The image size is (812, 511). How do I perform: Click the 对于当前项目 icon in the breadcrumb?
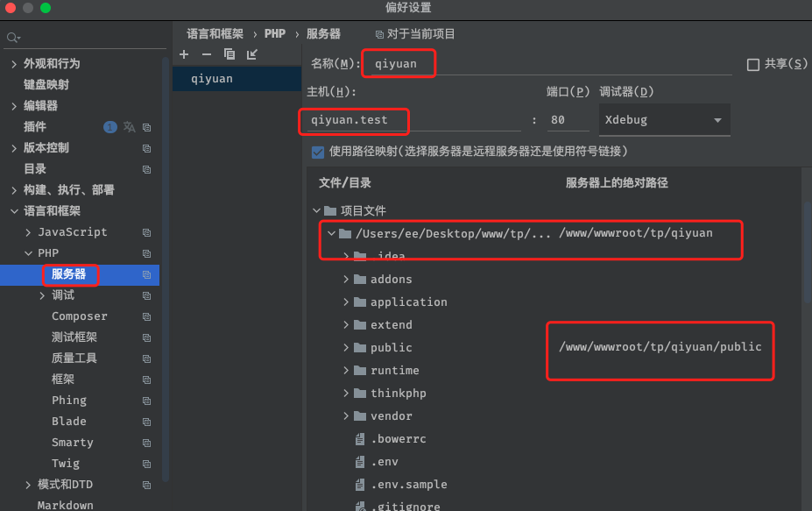coord(379,34)
